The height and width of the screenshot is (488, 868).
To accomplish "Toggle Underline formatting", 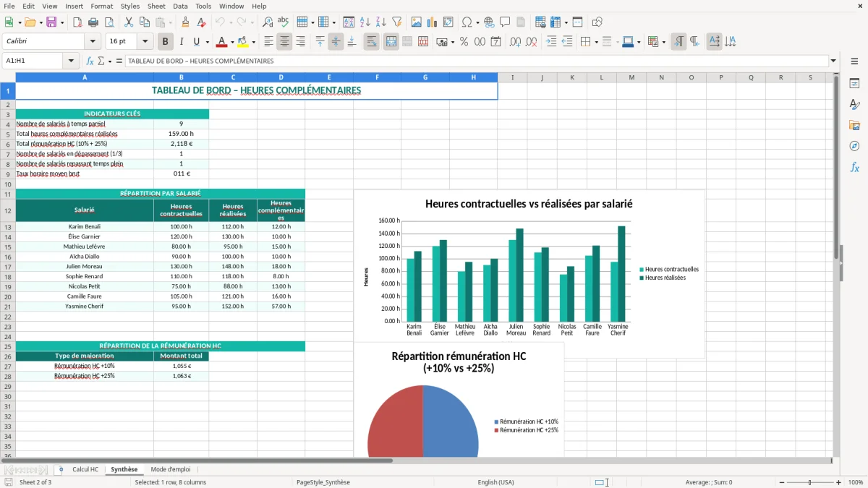I will (196, 42).
